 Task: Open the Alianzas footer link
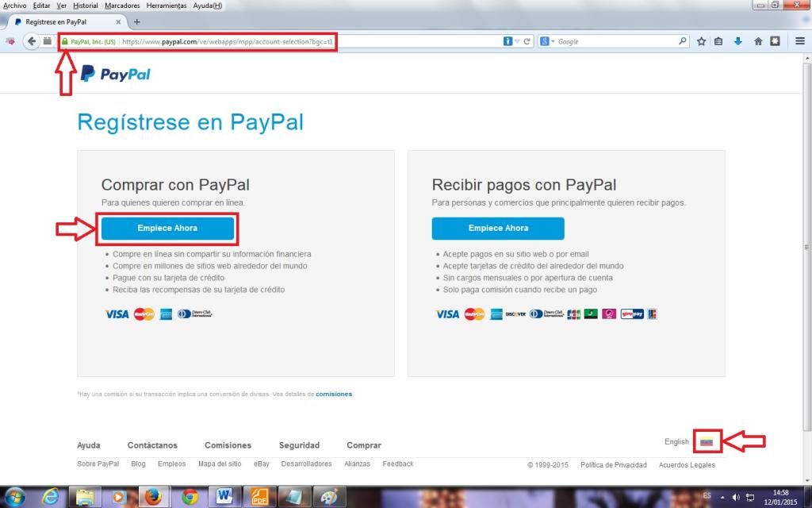[358, 464]
